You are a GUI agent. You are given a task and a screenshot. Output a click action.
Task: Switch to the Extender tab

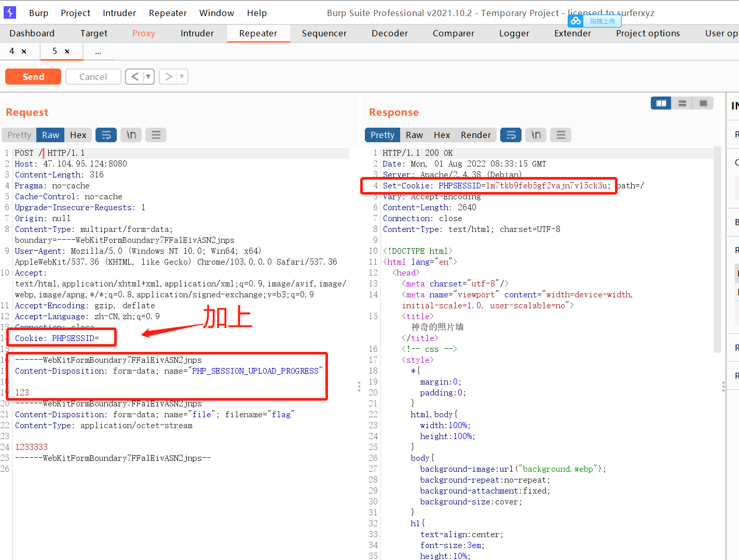click(573, 33)
